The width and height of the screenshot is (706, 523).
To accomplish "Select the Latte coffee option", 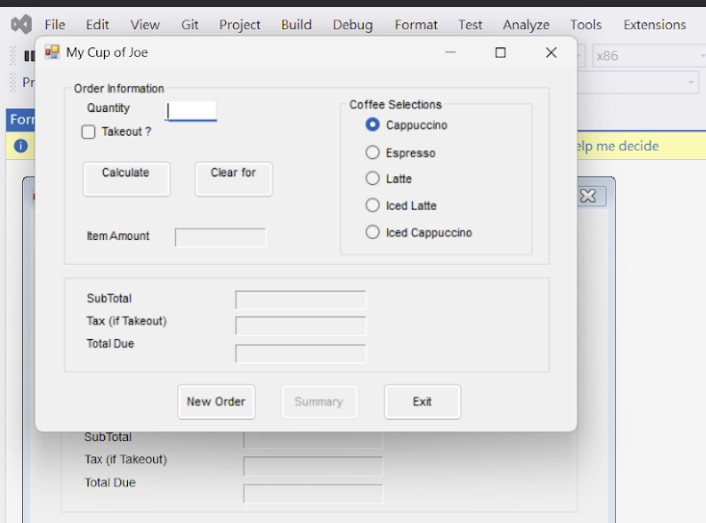I will pos(373,179).
